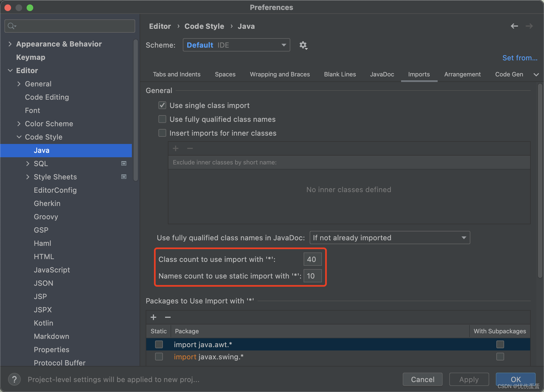Remove the selected package with the minus icon
The height and width of the screenshot is (392, 544).
(168, 317)
